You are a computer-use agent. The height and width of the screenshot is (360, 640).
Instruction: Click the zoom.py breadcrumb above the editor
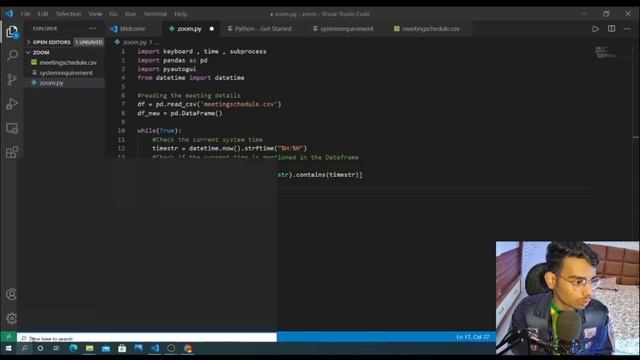(134, 42)
